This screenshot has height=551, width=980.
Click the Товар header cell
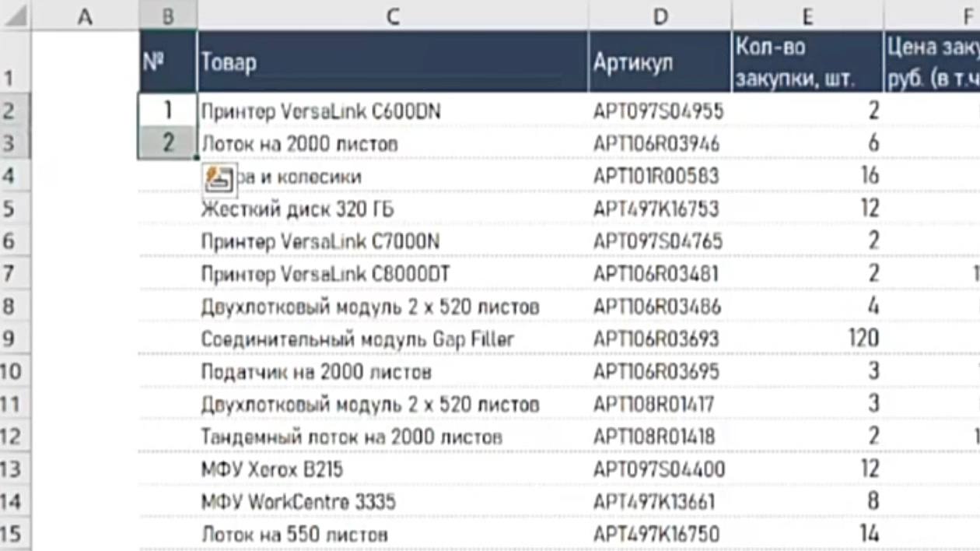pyautogui.click(x=393, y=61)
